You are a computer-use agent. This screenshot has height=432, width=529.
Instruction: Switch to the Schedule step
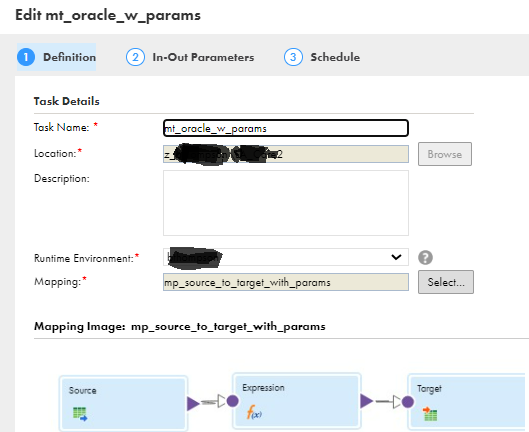click(322, 57)
